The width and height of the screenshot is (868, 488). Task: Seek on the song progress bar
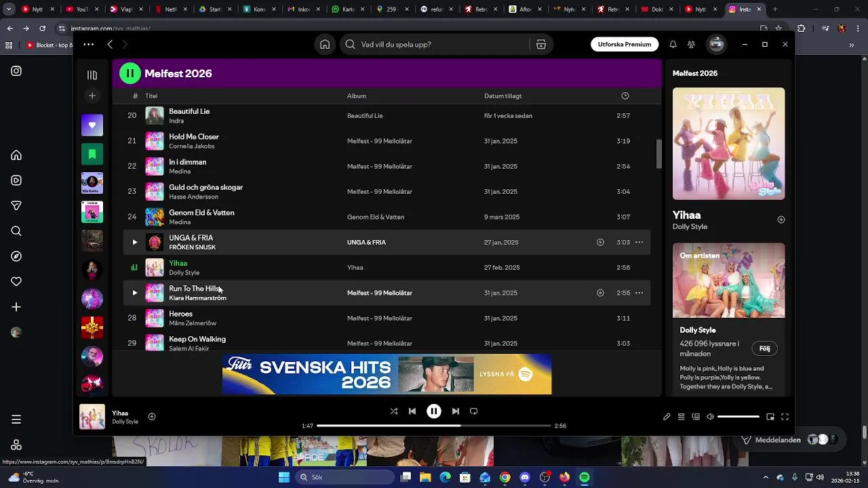point(434,426)
